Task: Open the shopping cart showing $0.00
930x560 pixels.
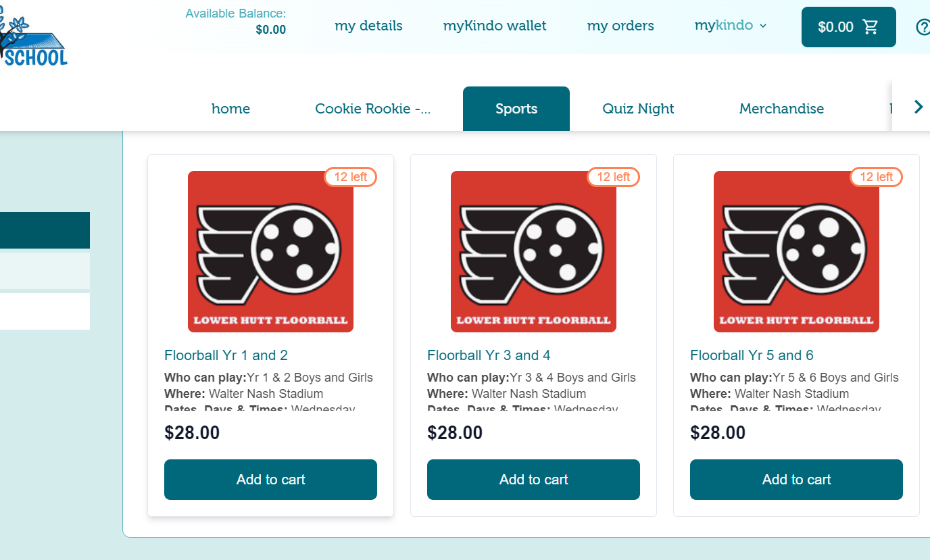Action: 848,27
